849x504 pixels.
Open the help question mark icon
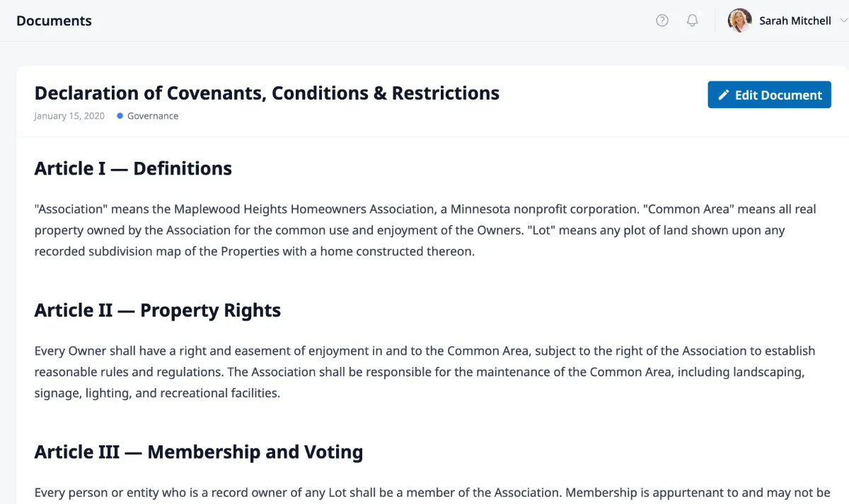click(662, 20)
